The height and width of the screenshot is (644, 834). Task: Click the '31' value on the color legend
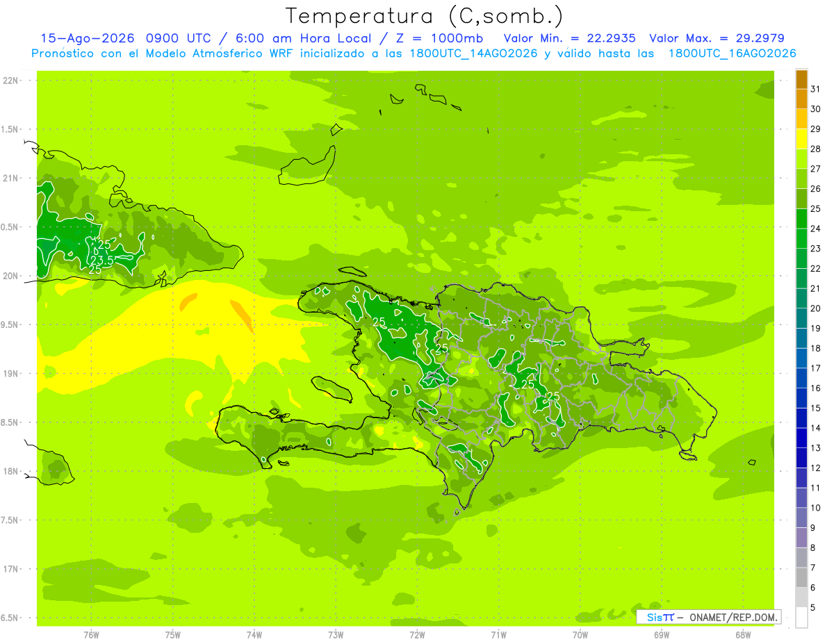(816, 89)
